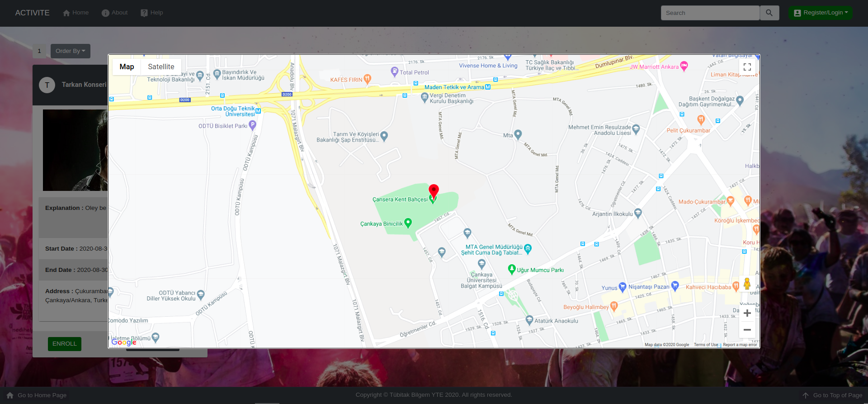The width and height of the screenshot is (868, 404).
Task: Open Vivense Home & Living shopping pin
Action: 508,57
